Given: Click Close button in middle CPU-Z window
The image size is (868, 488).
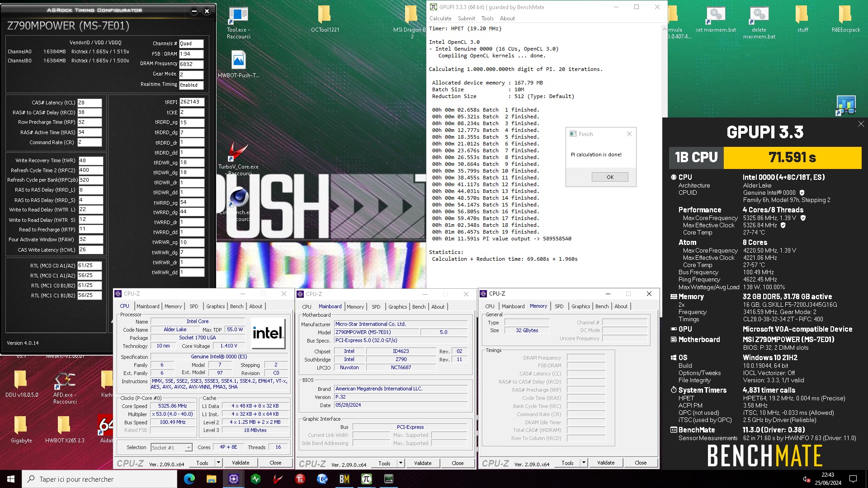Looking at the screenshot, I should (458, 463).
